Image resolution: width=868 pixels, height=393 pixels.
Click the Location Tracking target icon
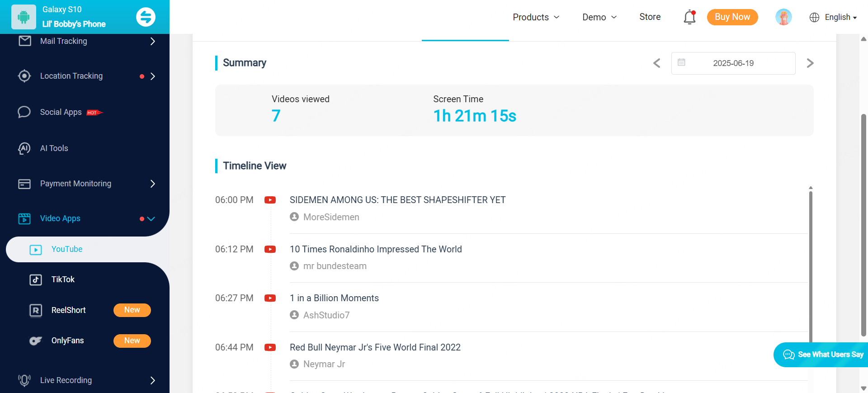(24, 76)
